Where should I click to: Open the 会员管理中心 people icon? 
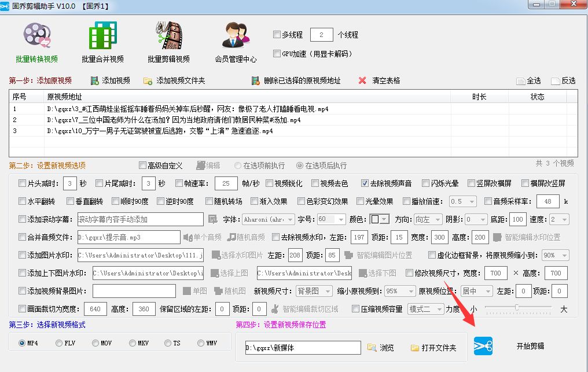pos(236,35)
